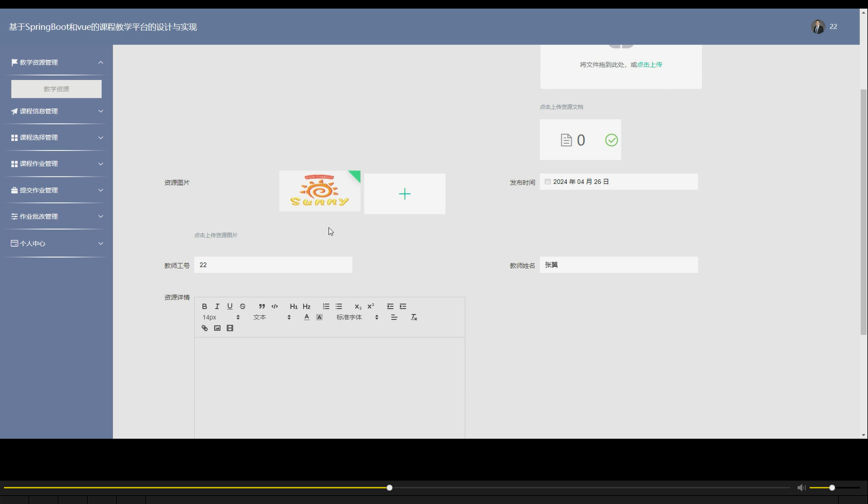The width and height of the screenshot is (868, 504).
Task: Insert a code block in the editor
Action: pyautogui.click(x=275, y=306)
